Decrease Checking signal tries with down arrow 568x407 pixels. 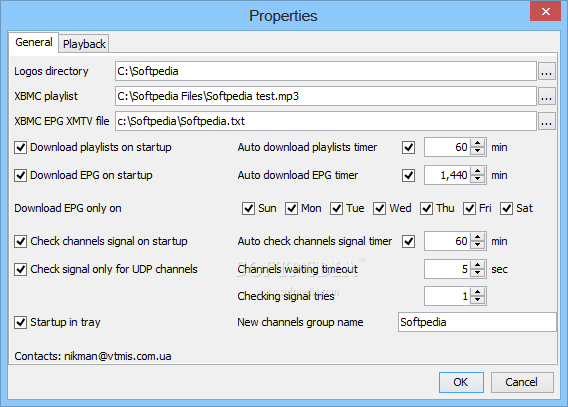478,300
